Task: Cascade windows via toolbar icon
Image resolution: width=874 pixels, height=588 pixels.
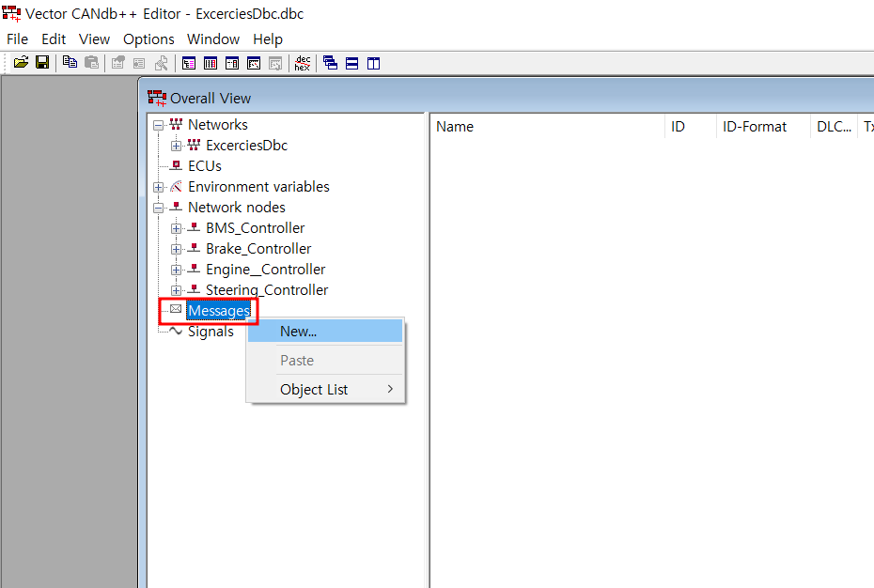Action: pyautogui.click(x=330, y=63)
